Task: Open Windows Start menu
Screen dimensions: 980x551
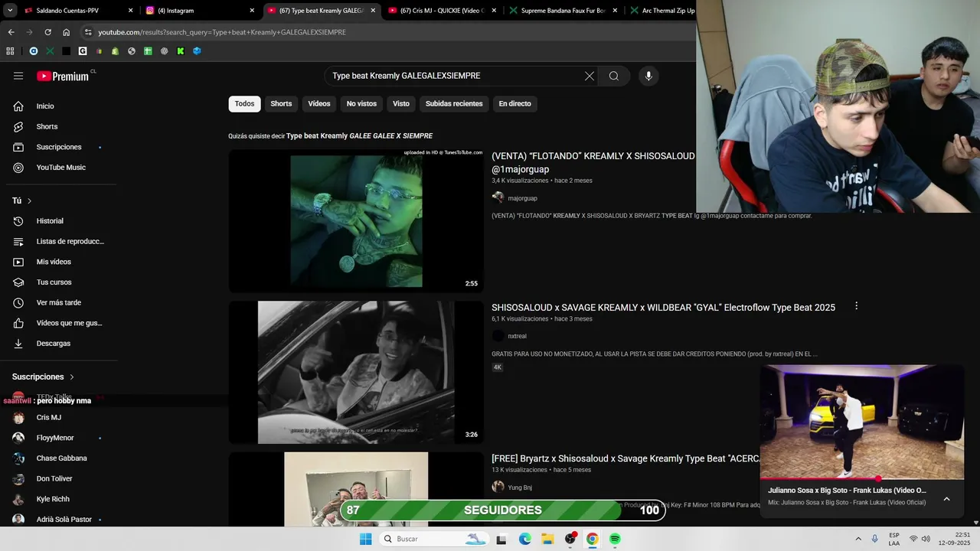Action: click(x=366, y=539)
